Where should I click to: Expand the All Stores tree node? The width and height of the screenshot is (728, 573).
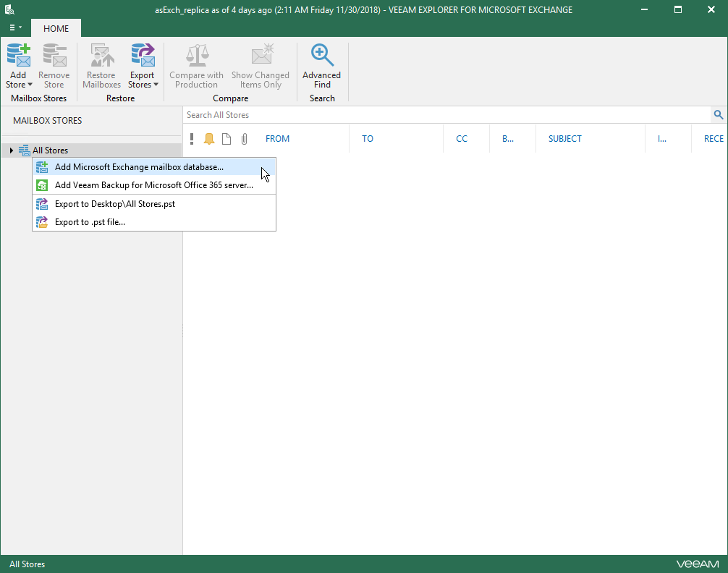11,150
